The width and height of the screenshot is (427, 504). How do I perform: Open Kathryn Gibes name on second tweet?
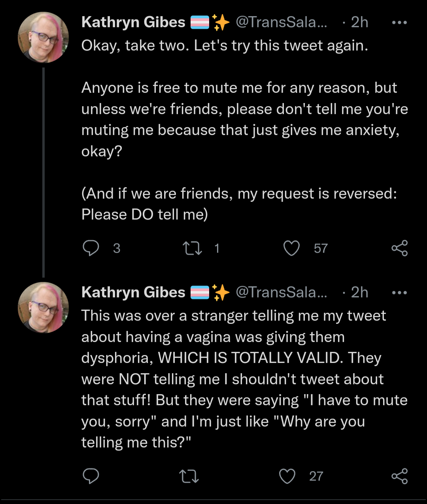[x=133, y=292]
